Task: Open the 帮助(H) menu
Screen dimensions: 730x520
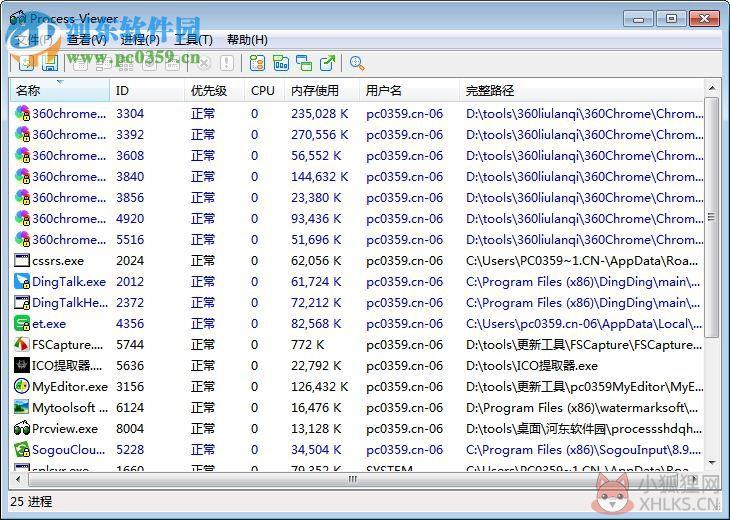Action: [x=247, y=40]
